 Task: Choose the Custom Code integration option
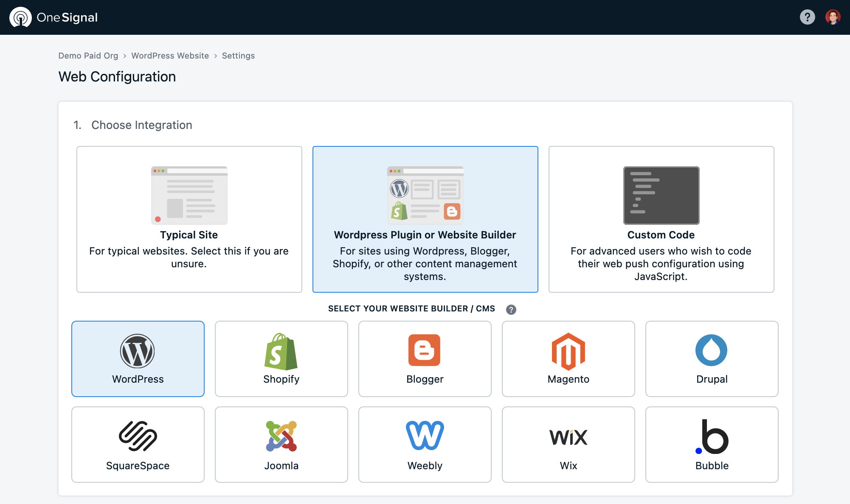point(661,219)
